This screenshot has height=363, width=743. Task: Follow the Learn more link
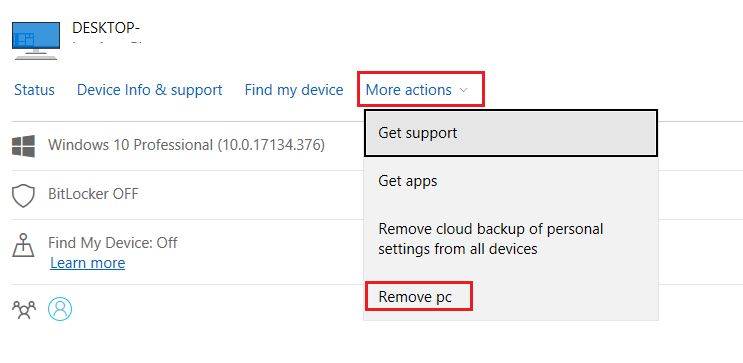point(88,263)
